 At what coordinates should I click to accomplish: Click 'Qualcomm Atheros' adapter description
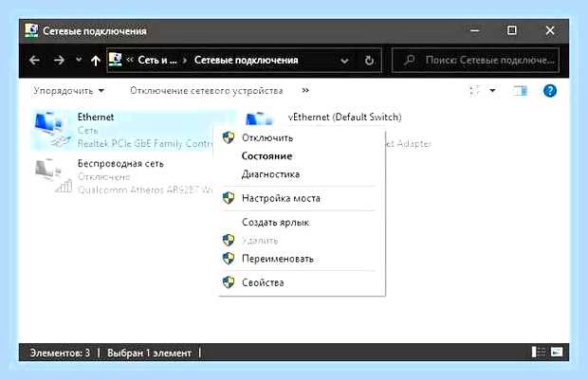click(145, 190)
